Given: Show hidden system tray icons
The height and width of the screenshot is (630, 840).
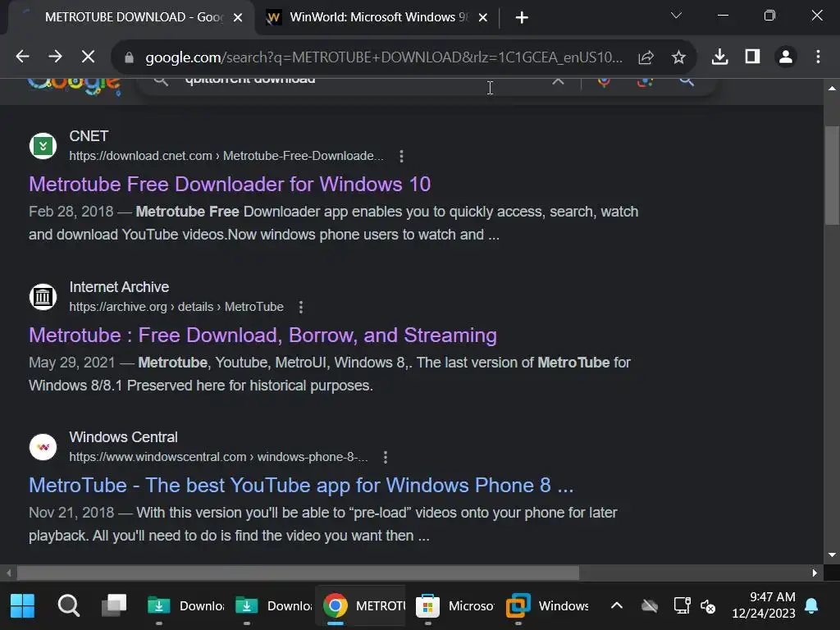Looking at the screenshot, I should pyautogui.click(x=617, y=606).
